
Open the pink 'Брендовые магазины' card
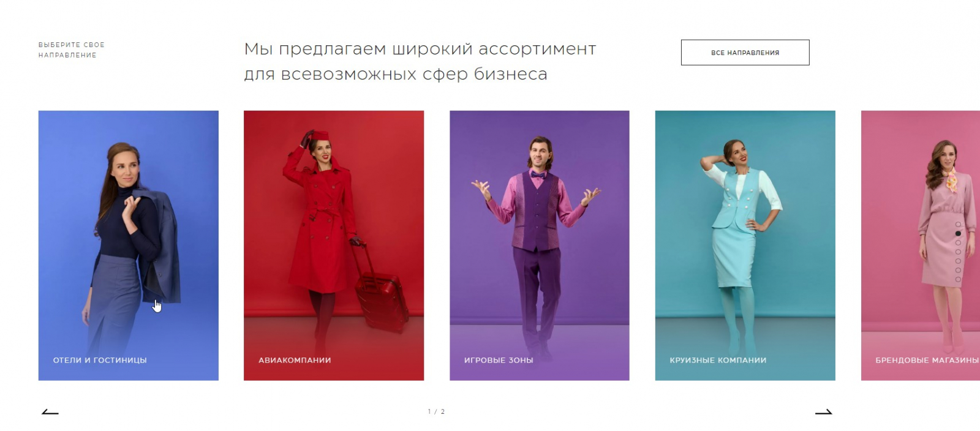click(x=921, y=245)
